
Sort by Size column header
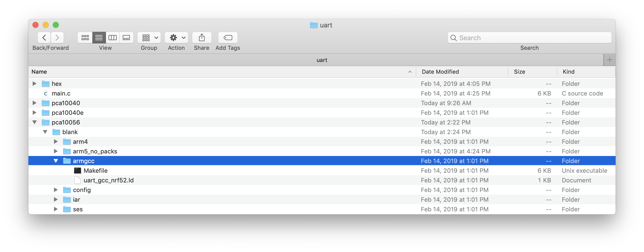click(x=519, y=72)
